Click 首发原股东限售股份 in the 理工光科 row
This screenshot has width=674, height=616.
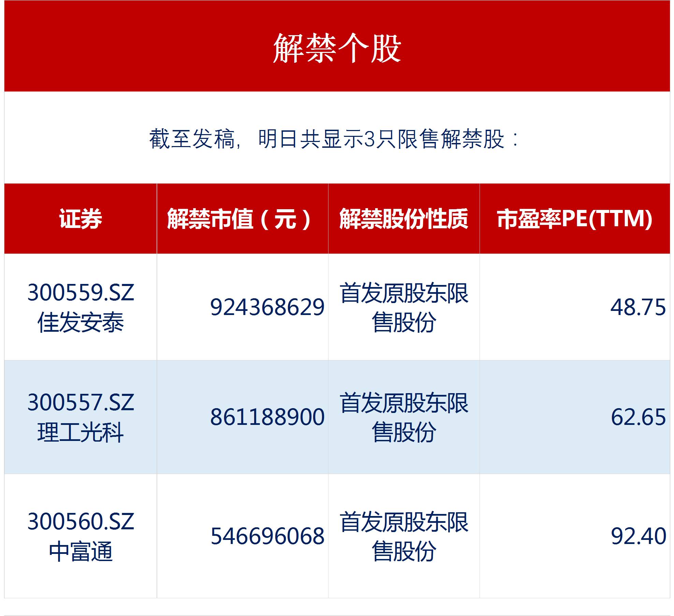(404, 417)
